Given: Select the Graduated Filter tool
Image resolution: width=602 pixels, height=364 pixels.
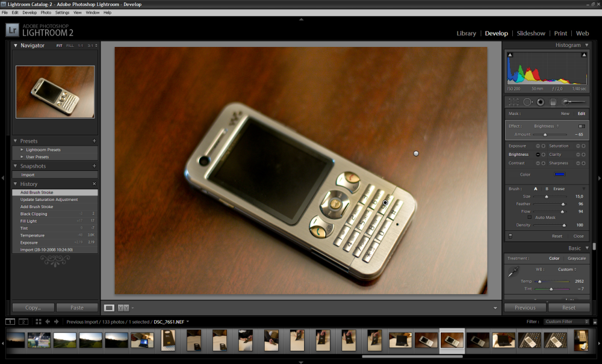Looking at the screenshot, I should pyautogui.click(x=553, y=102).
